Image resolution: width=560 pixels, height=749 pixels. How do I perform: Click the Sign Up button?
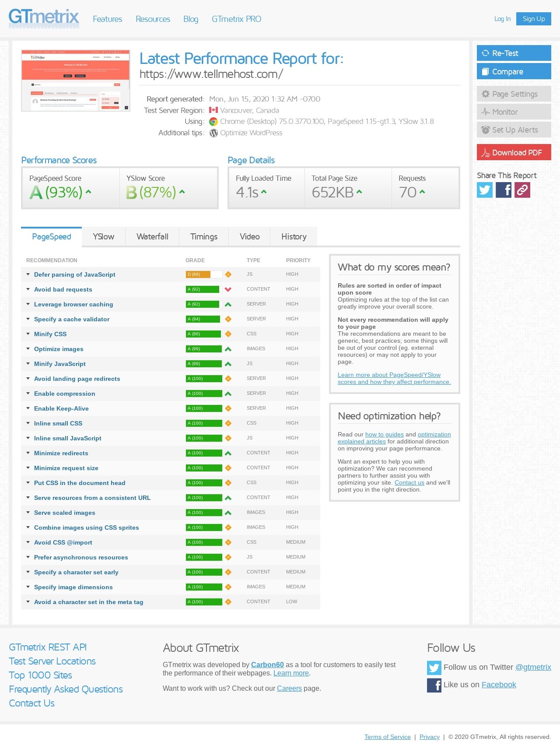534,19
